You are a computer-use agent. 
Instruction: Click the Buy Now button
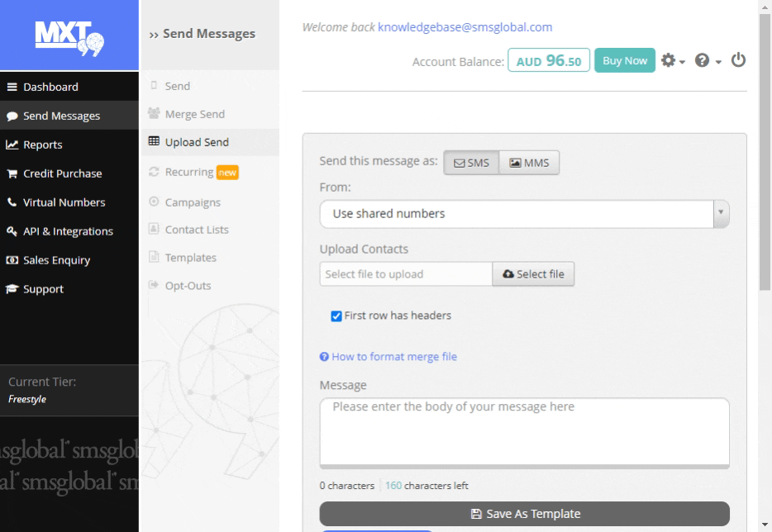[x=624, y=61]
